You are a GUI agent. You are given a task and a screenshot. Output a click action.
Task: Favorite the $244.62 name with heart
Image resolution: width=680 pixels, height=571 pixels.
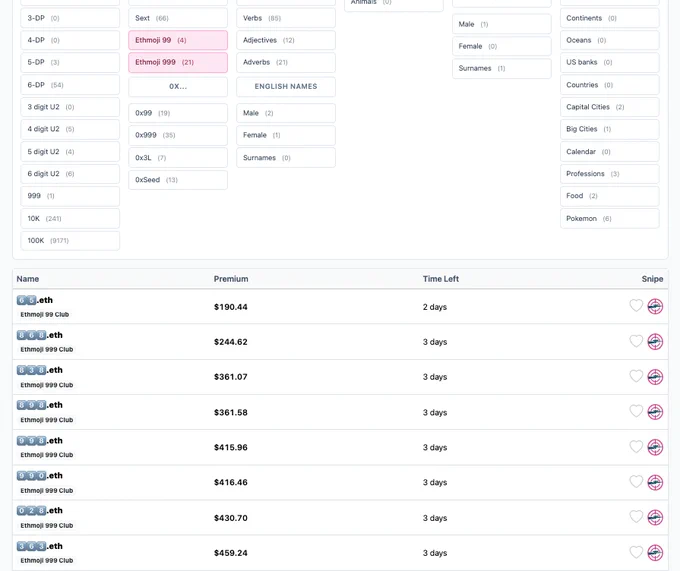point(636,341)
